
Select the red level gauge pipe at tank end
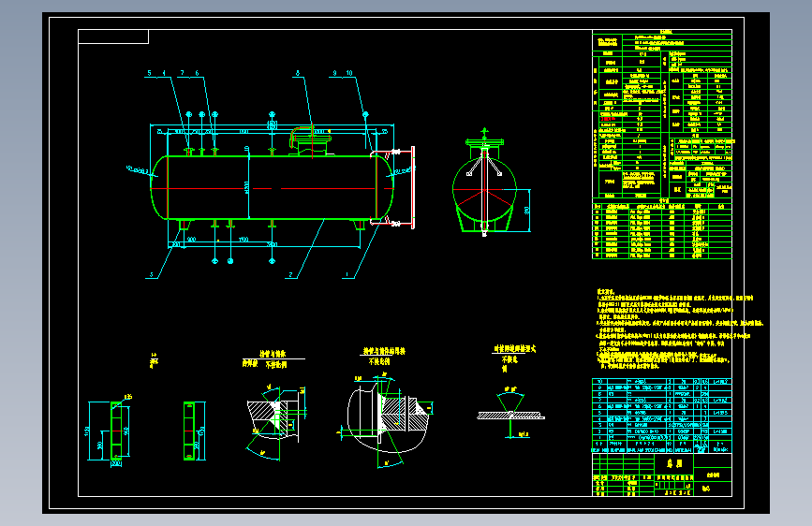[413, 187]
